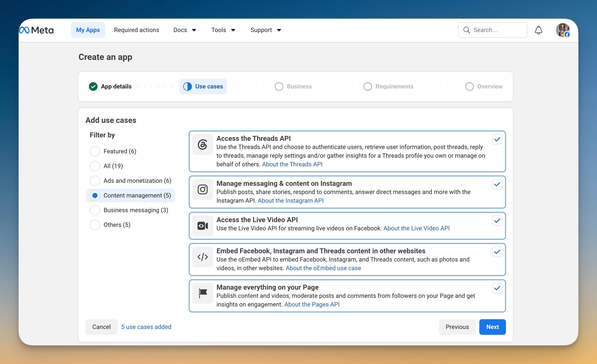Click the half-filled Use cases step icon
This screenshot has width=597, height=364.
[187, 87]
